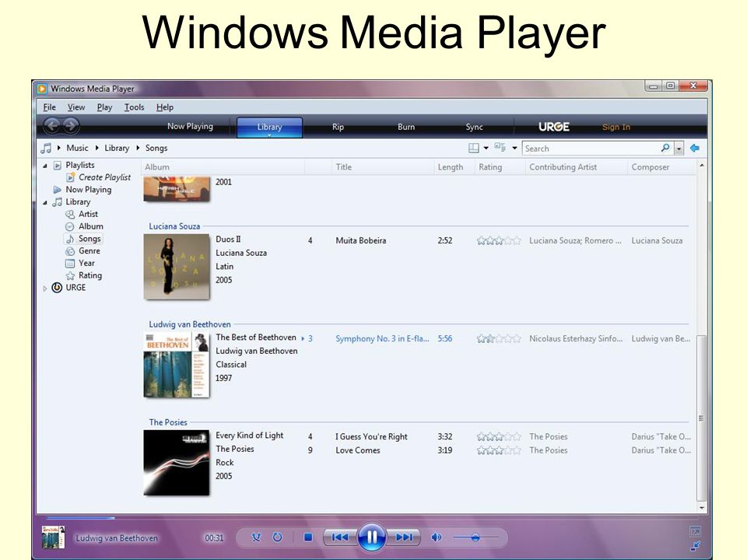Click the Back navigation arrow button
This screenshot has width=747, height=560.
point(52,126)
